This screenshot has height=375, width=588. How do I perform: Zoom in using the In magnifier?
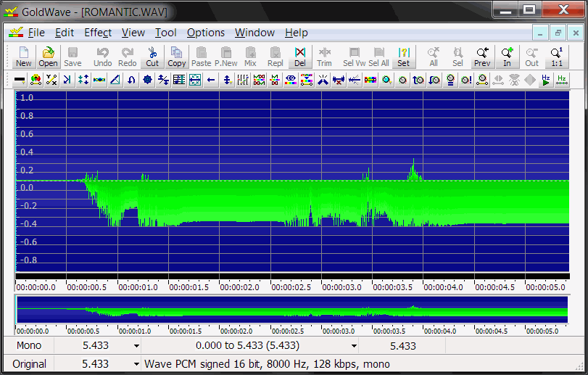pos(507,57)
